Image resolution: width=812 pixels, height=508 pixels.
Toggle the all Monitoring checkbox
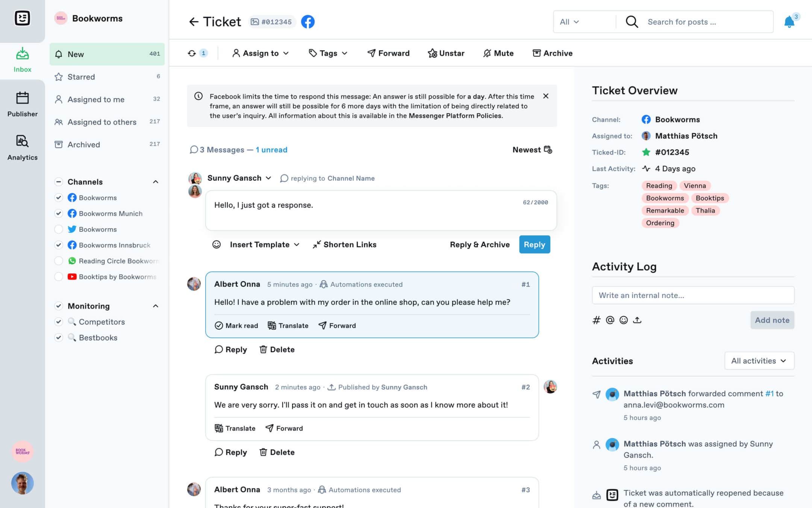[58, 306]
